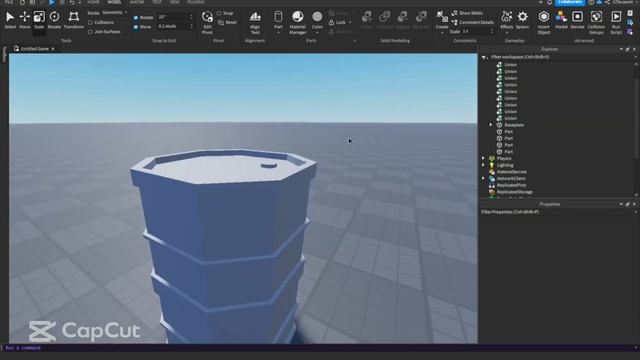The width and height of the screenshot is (640, 360).
Task: Switch to the HOME ribbon tab
Action: [93, 2]
